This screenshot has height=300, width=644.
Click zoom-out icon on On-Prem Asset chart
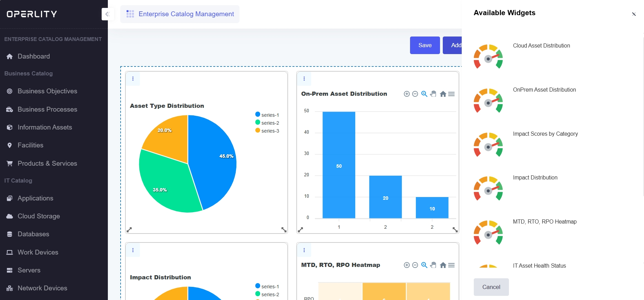[x=415, y=94]
